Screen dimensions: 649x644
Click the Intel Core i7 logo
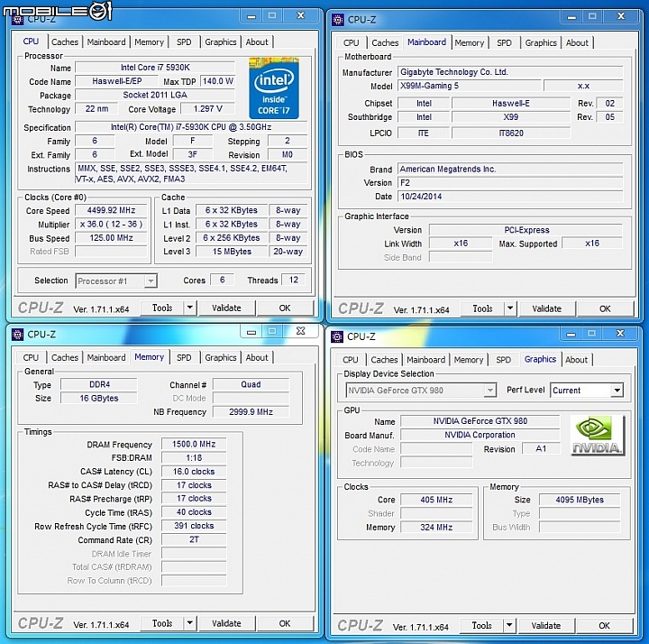(x=274, y=88)
